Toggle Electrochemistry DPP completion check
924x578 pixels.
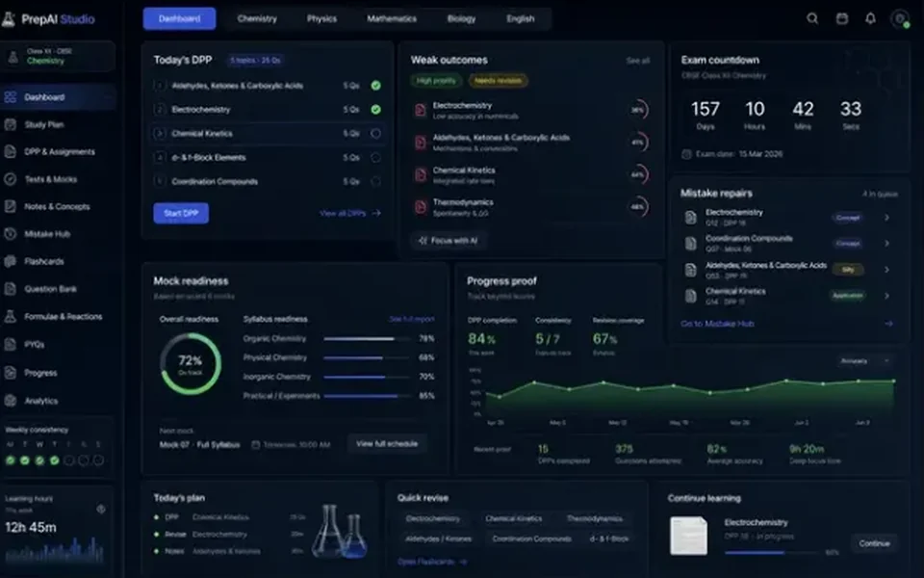click(375, 109)
